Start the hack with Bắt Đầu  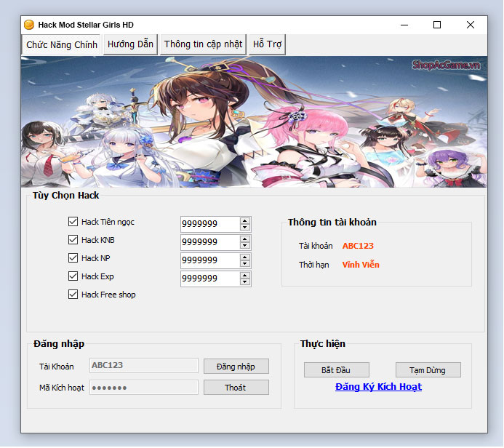[337, 370]
